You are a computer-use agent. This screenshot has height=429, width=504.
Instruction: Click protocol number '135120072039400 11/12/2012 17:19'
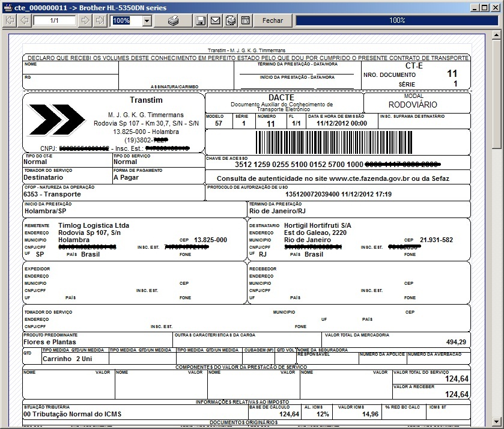(338, 194)
